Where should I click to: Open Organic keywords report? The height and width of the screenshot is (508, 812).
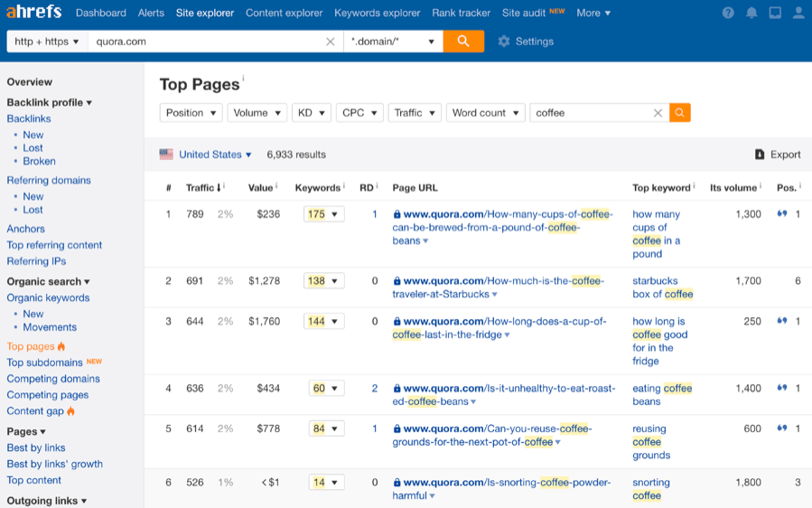48,297
